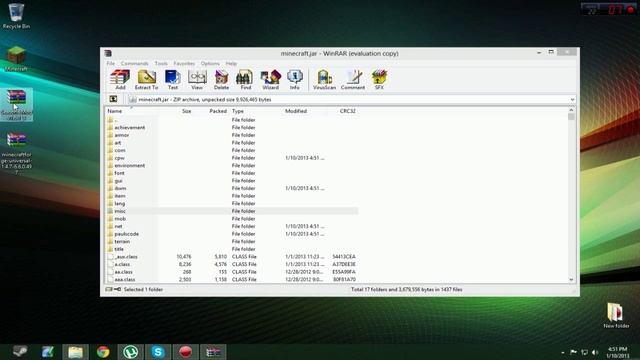The image size is (640, 360).
Task: Select the New folder desktop icon
Action: pos(616,315)
